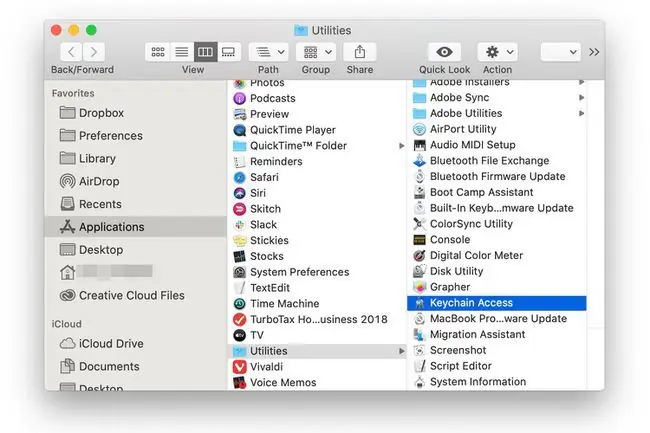
Task: Switch to list view
Action: (x=182, y=52)
